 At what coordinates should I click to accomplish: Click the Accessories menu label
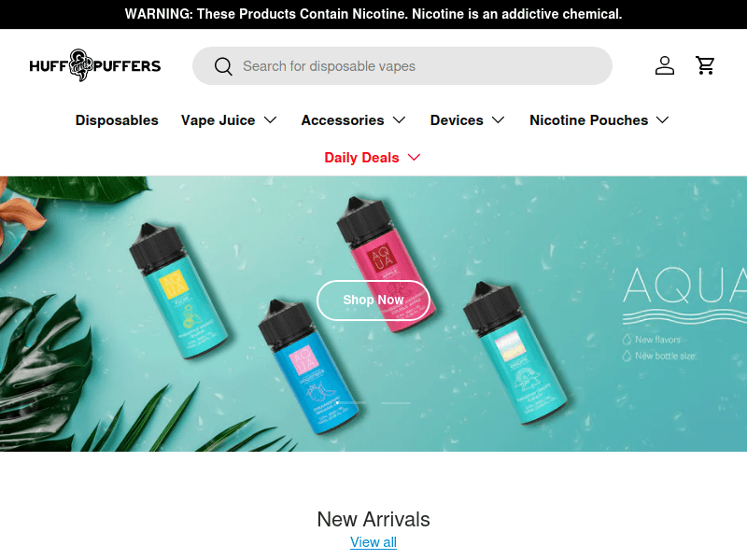(x=343, y=120)
